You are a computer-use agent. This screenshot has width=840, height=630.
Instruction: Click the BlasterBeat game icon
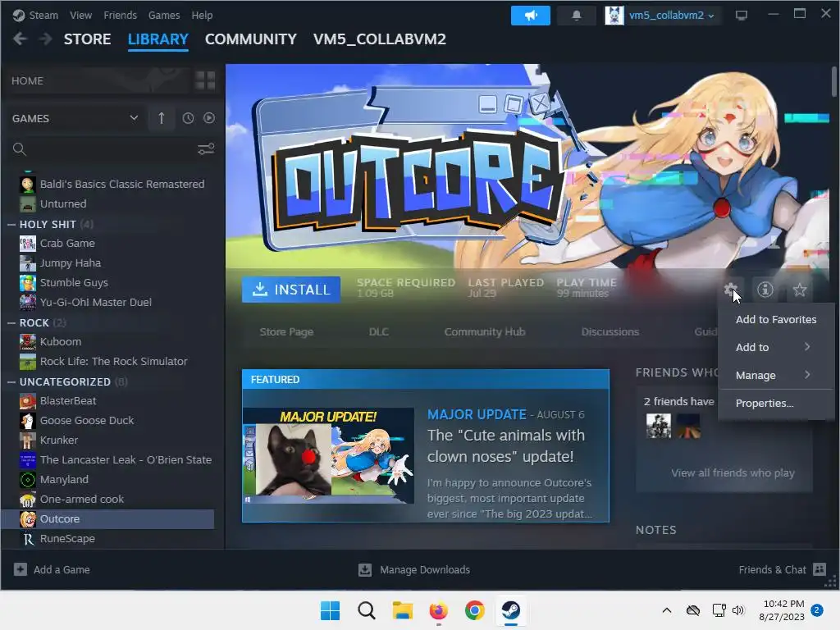(28, 400)
